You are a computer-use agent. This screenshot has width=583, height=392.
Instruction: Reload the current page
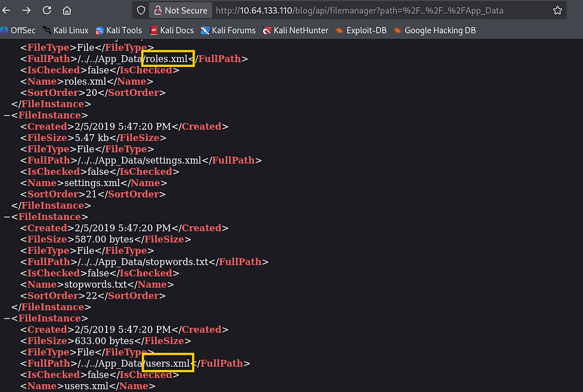tap(46, 11)
